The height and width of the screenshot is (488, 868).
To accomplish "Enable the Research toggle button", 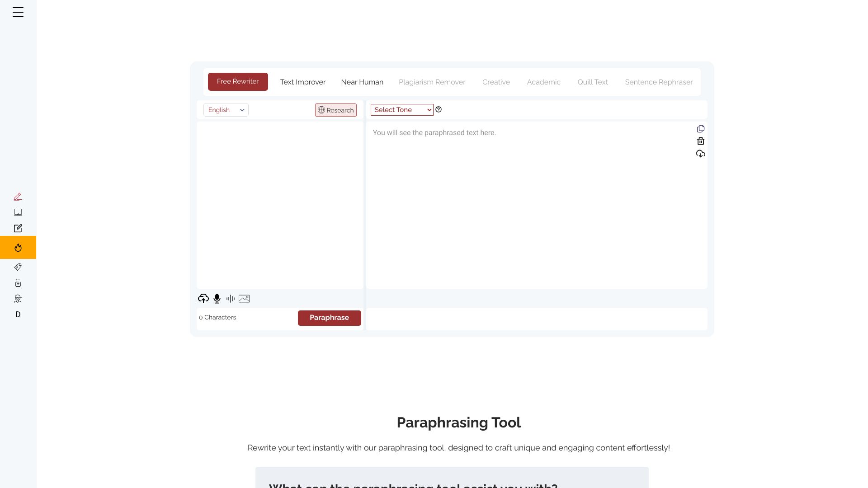I will point(335,110).
